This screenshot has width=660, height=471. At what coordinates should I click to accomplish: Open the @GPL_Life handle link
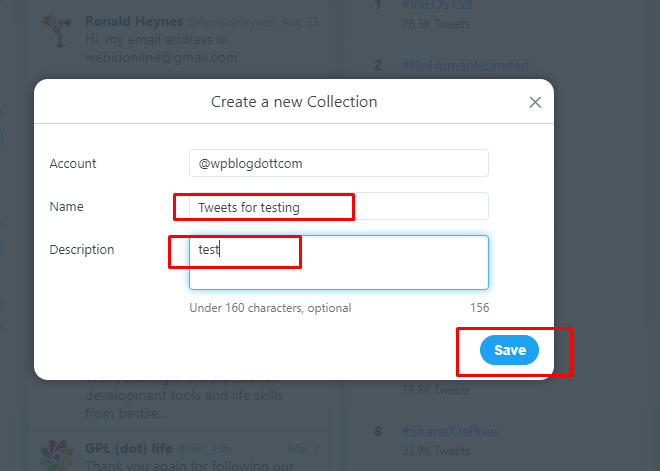(204, 449)
